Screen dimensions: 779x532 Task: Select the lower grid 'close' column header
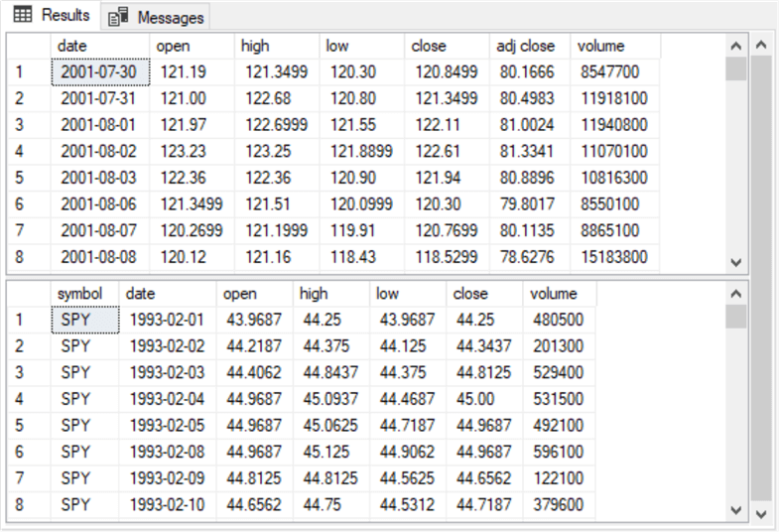coord(484,294)
